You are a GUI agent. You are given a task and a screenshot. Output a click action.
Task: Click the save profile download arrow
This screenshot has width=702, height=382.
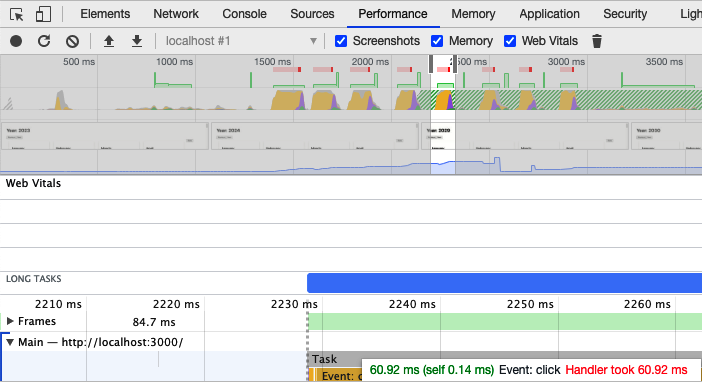click(137, 41)
